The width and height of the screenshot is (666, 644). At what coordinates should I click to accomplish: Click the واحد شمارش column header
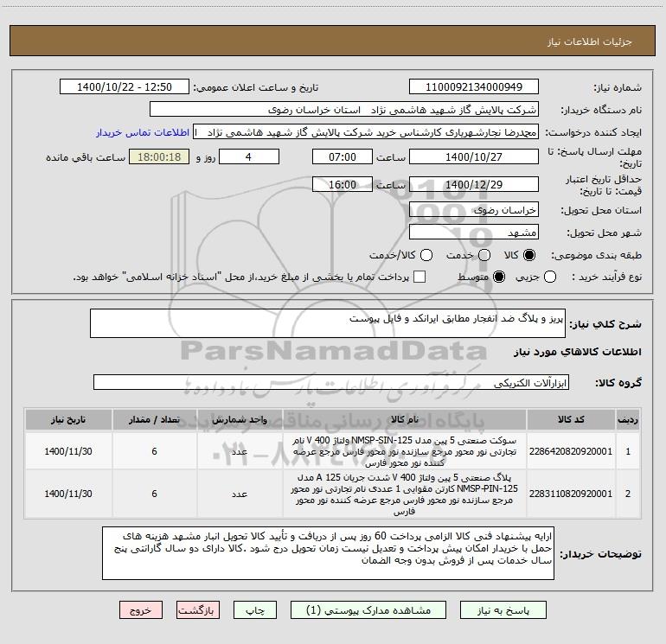(240, 420)
